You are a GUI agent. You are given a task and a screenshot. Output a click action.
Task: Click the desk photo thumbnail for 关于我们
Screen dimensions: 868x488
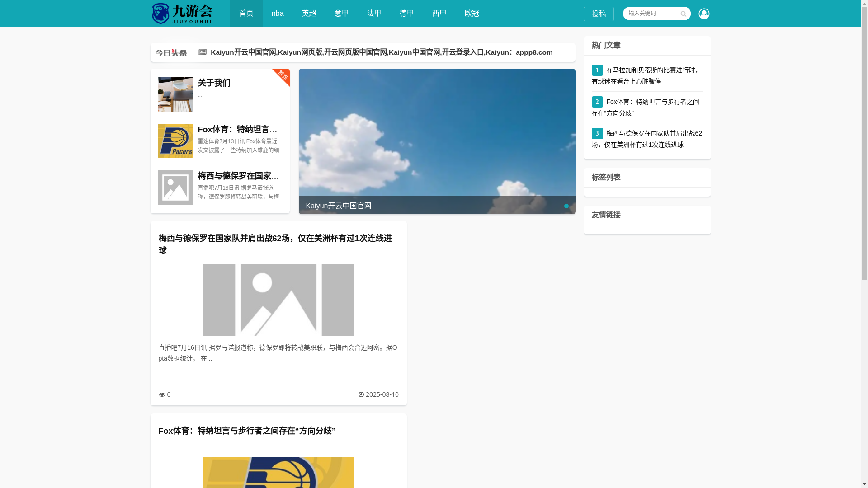(x=175, y=94)
